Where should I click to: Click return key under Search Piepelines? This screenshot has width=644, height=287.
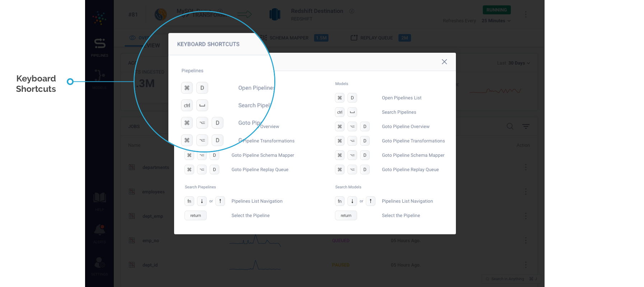point(196,216)
